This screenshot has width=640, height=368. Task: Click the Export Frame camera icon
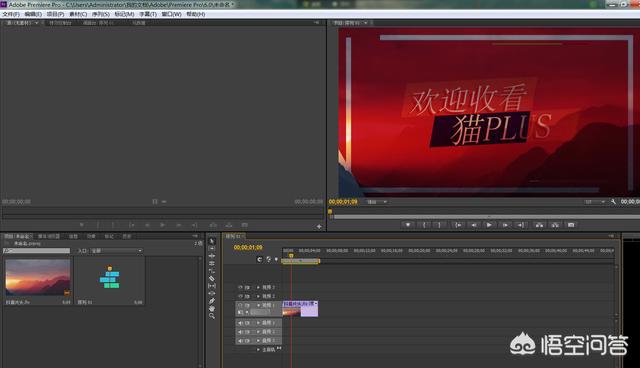tap(571, 225)
